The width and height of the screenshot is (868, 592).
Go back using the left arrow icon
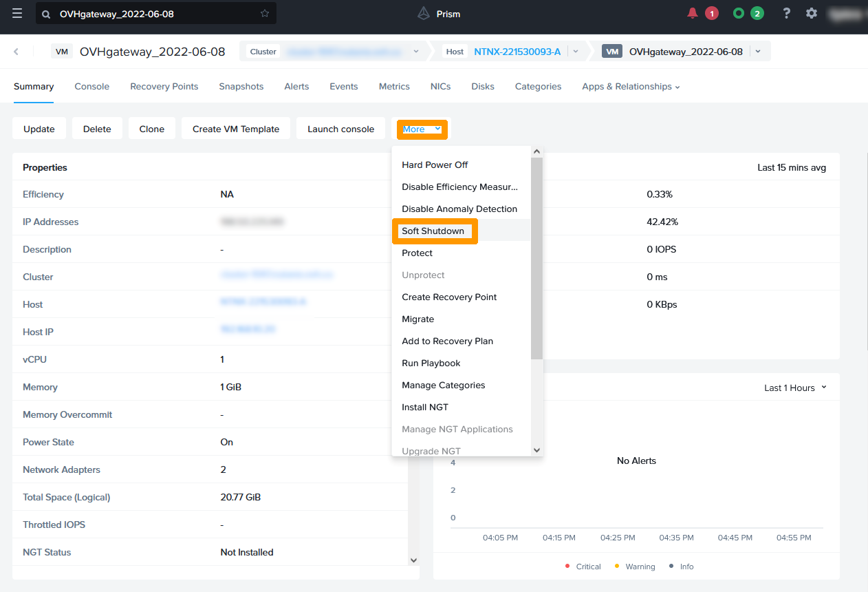(x=16, y=52)
